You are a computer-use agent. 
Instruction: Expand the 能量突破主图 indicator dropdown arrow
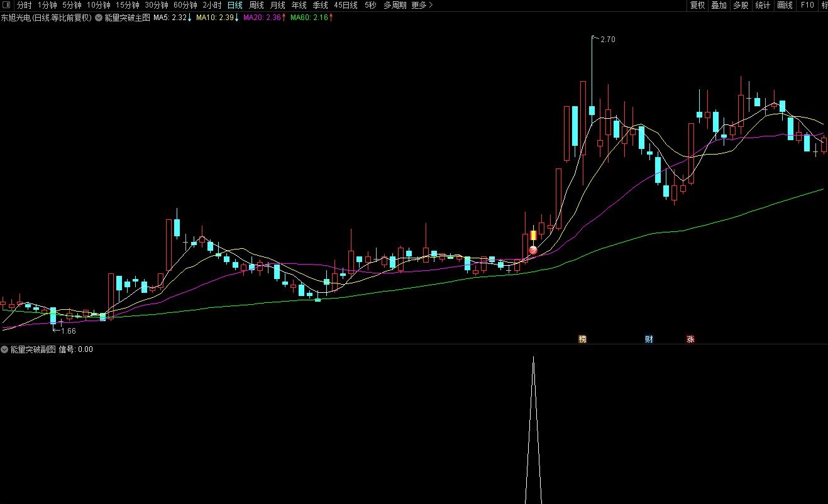99,18
